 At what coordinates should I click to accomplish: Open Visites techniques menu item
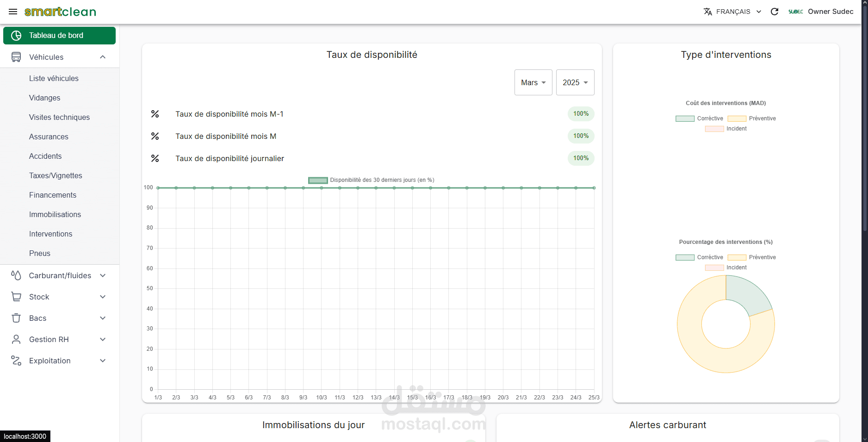coord(60,117)
